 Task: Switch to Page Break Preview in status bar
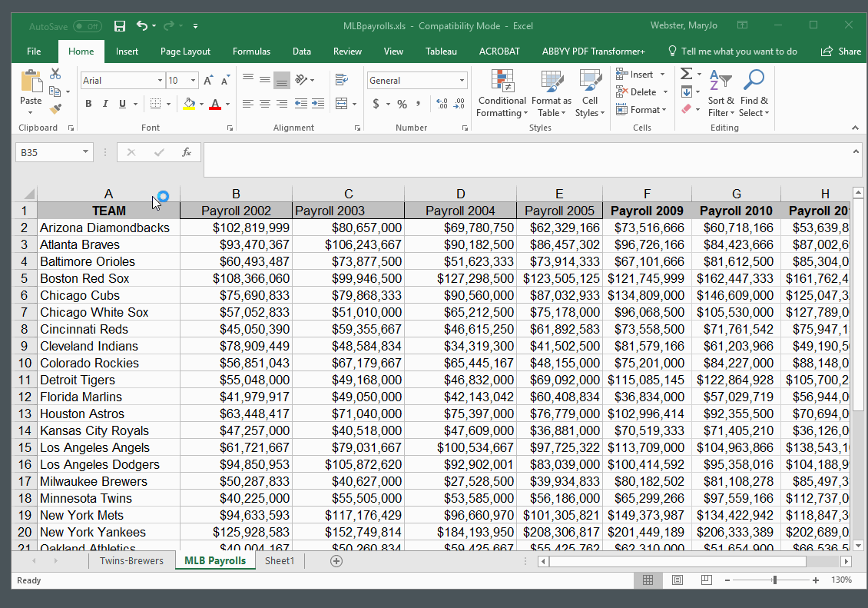coord(707,580)
